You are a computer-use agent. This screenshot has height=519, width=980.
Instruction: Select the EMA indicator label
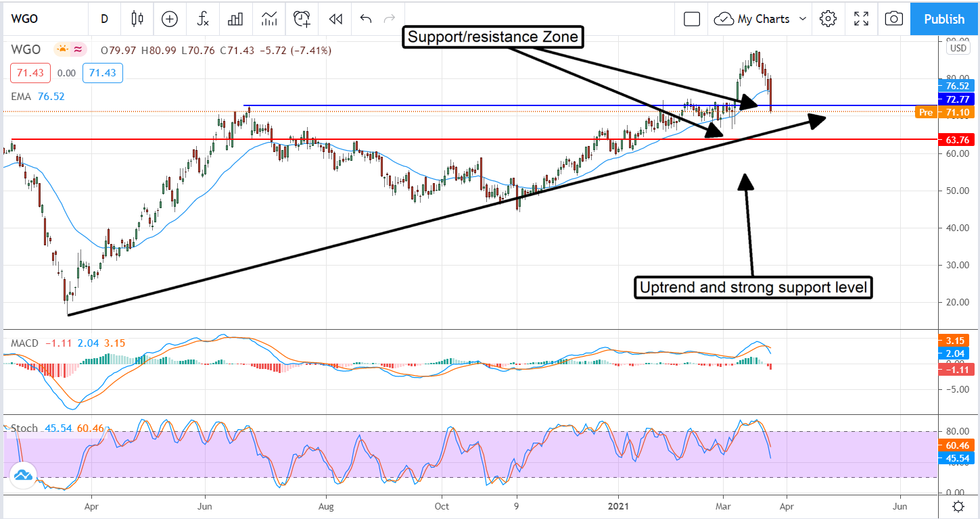click(21, 97)
